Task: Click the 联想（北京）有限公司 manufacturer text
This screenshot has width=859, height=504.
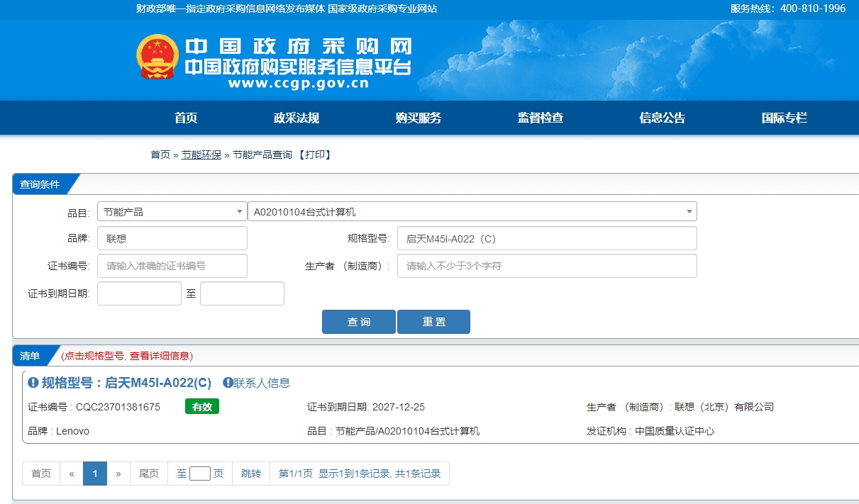Action: pyautogui.click(x=724, y=407)
